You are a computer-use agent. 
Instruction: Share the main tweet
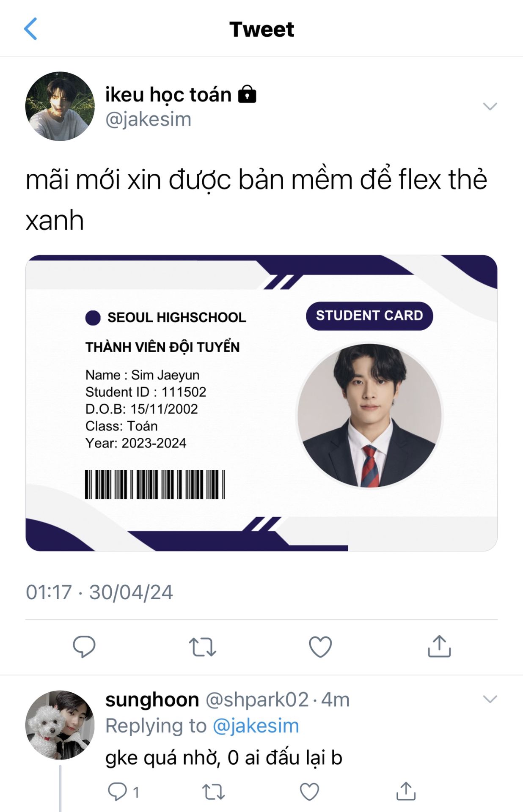(x=439, y=646)
